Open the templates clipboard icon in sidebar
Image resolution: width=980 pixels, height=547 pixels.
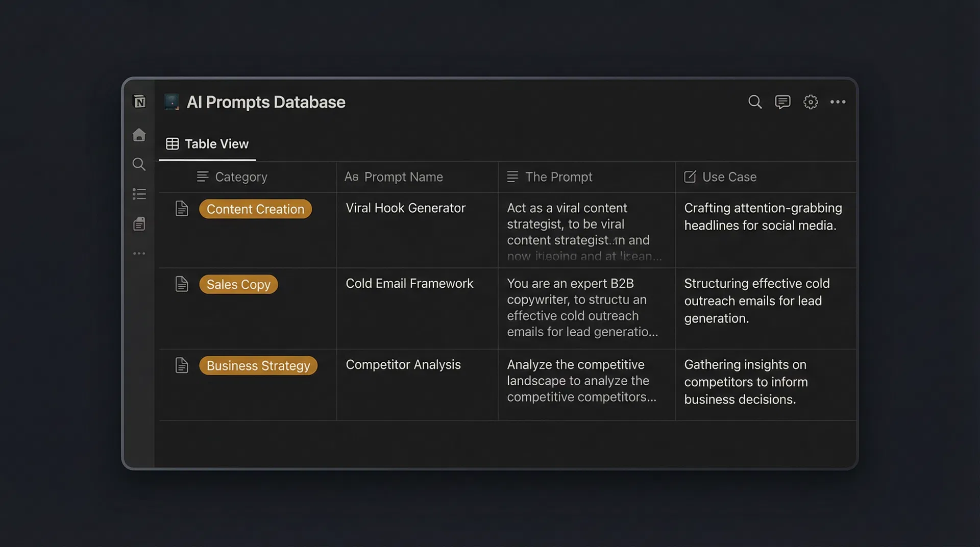tap(139, 223)
